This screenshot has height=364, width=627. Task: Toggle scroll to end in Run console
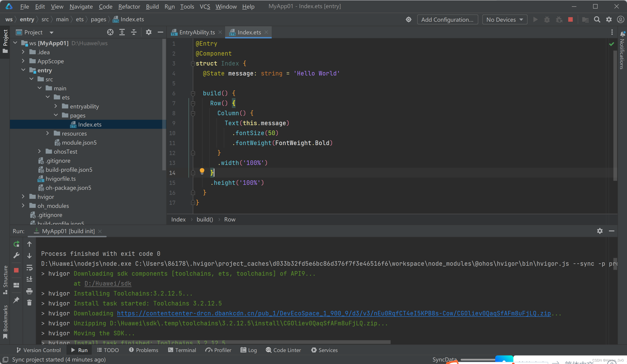[29, 279]
